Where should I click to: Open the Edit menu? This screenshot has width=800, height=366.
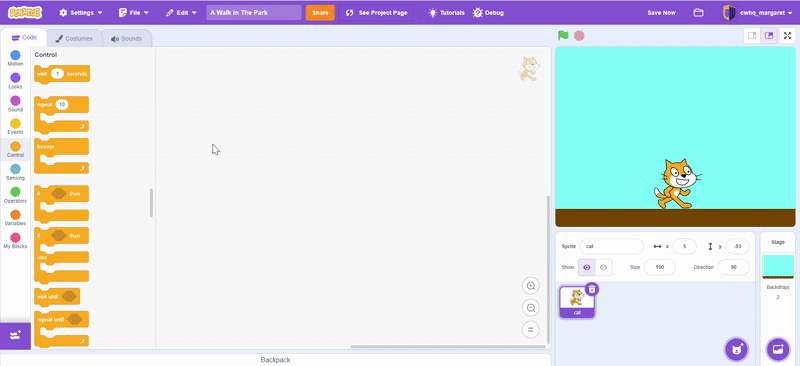tap(181, 13)
